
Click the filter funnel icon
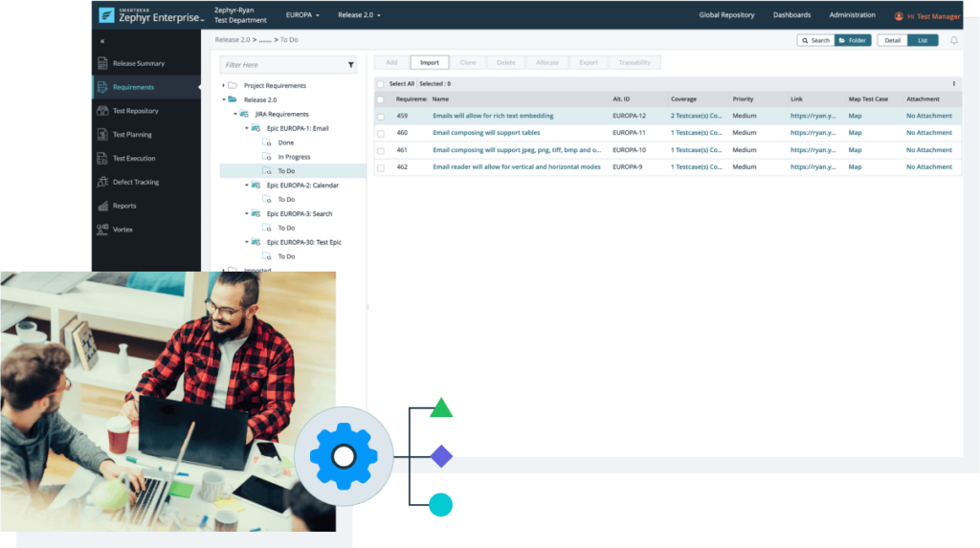pos(350,65)
